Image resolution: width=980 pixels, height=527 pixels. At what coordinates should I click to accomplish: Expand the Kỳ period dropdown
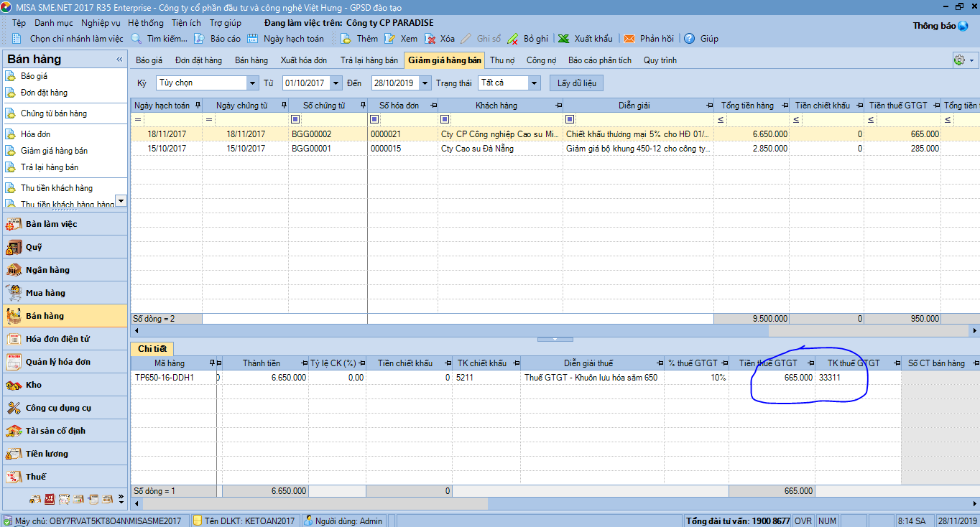(x=251, y=83)
